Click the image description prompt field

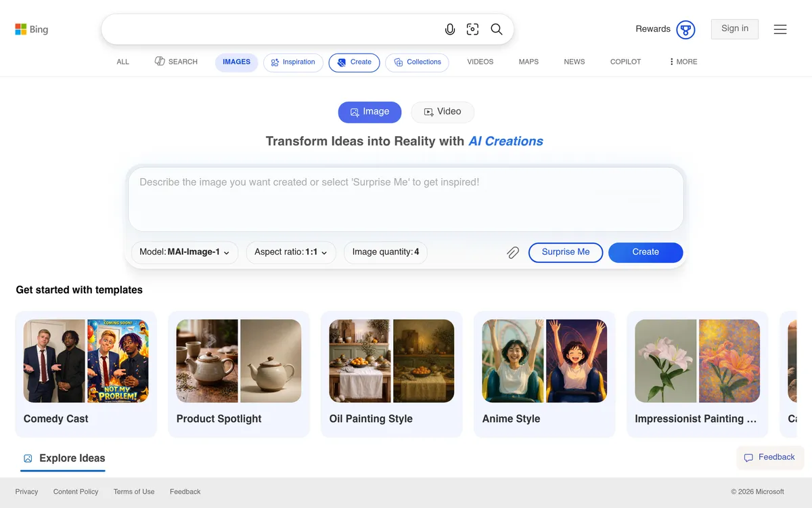pos(405,199)
